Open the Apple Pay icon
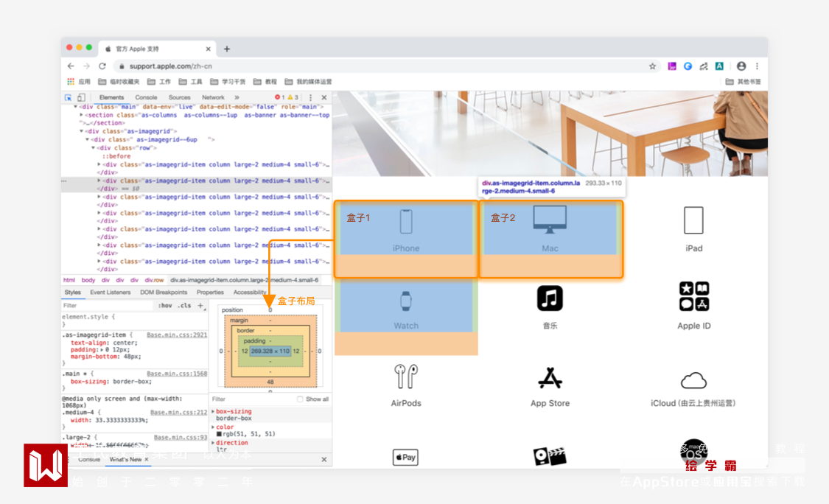The image size is (829, 504). pos(405,457)
